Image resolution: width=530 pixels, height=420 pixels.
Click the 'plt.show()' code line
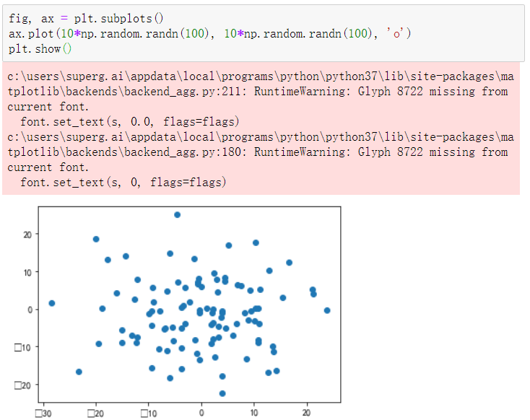(x=40, y=48)
